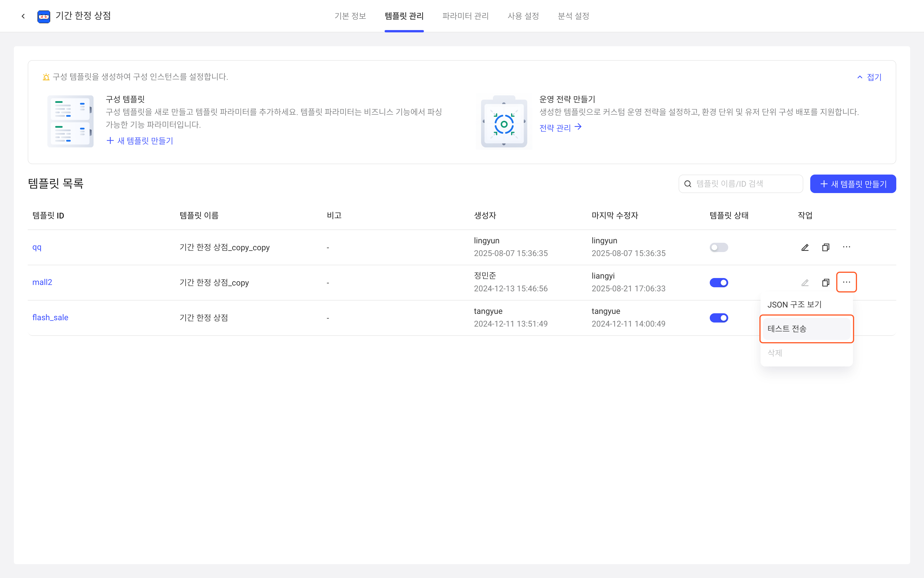
Task: Click the greyed-out 삭제 menu item
Action: click(806, 353)
